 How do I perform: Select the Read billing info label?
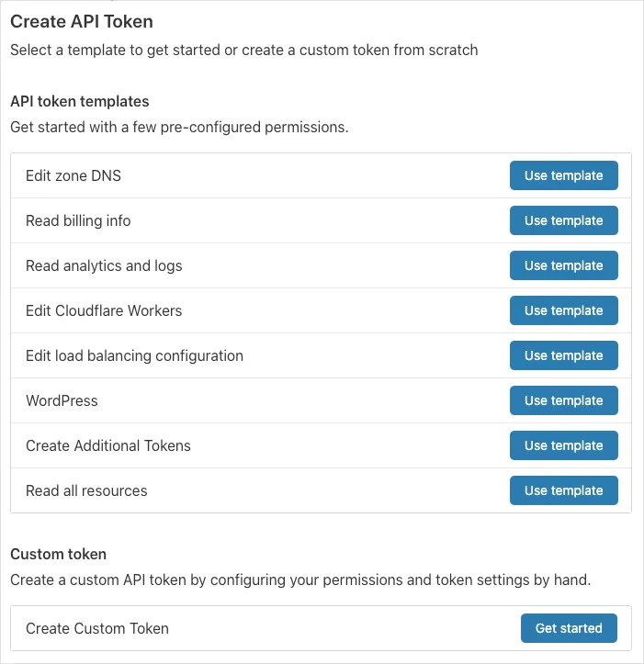tap(78, 220)
